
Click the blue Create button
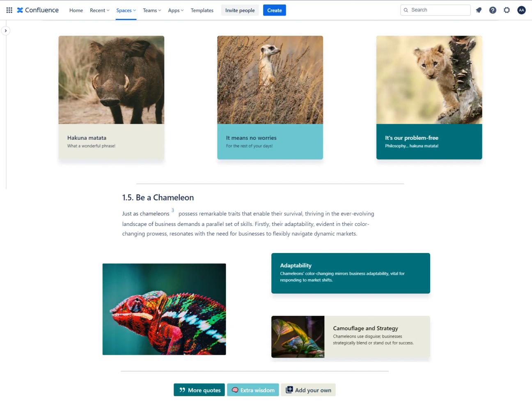(275, 10)
